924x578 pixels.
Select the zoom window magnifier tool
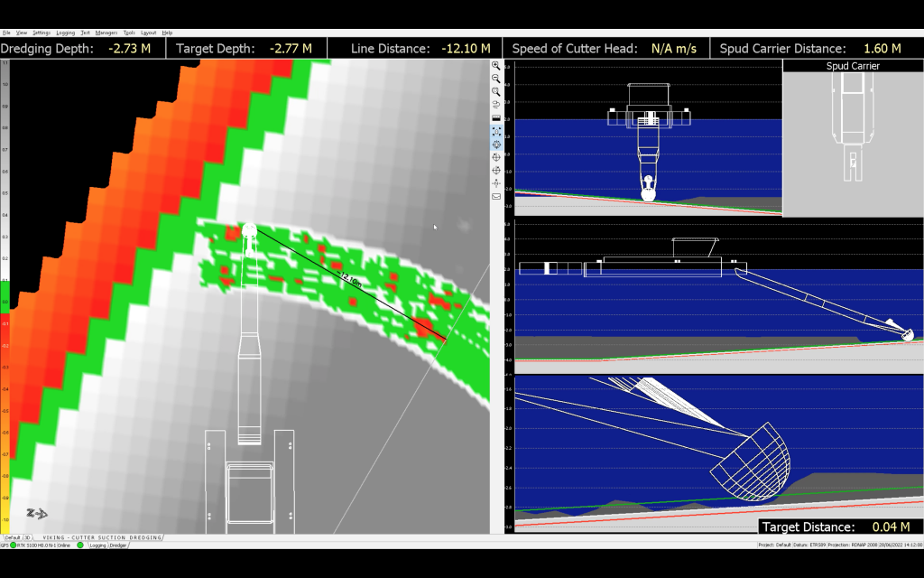[496, 92]
